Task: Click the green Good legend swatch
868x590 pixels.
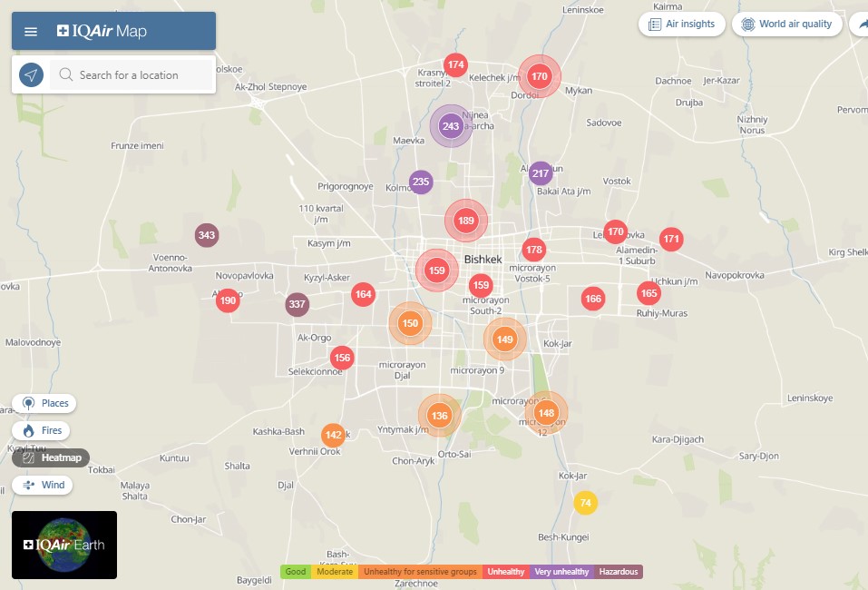Action: point(296,572)
